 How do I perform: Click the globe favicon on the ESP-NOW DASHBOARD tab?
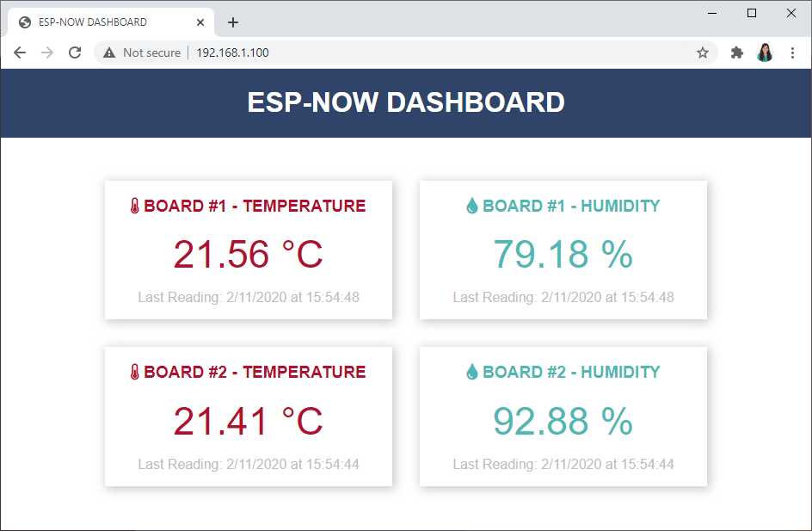pos(25,22)
